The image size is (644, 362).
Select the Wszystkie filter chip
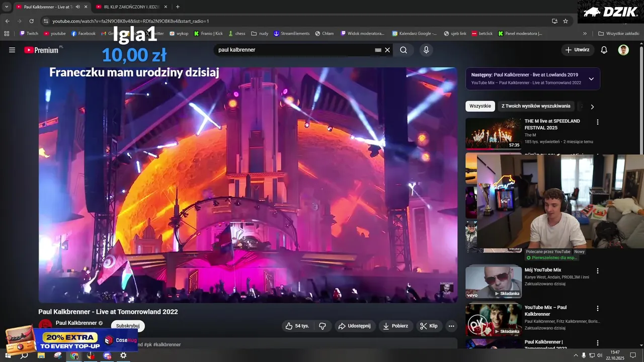(480, 106)
